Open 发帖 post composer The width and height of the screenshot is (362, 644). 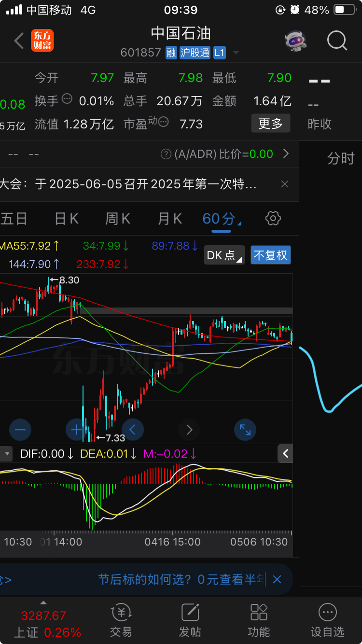[x=190, y=620]
